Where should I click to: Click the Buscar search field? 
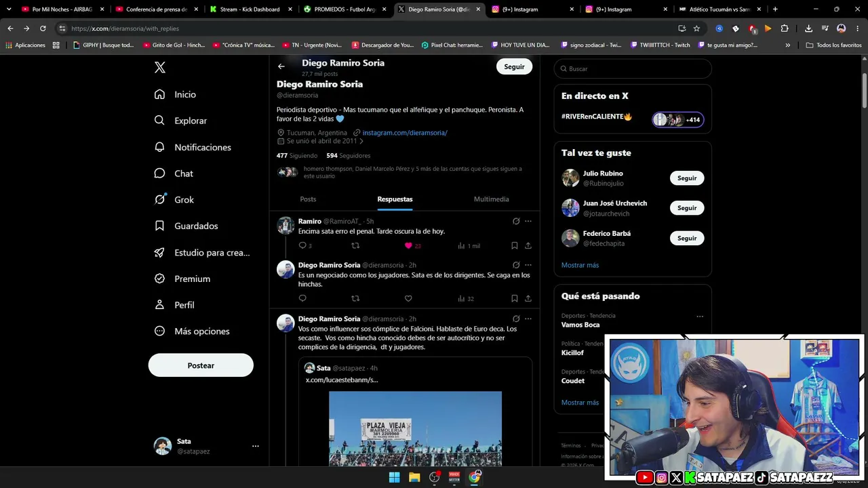pyautogui.click(x=633, y=68)
